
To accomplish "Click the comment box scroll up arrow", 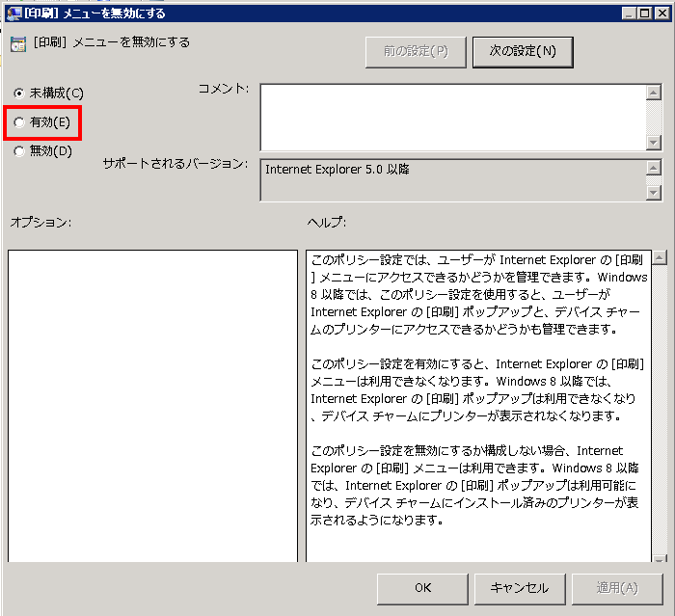I will tap(653, 93).
